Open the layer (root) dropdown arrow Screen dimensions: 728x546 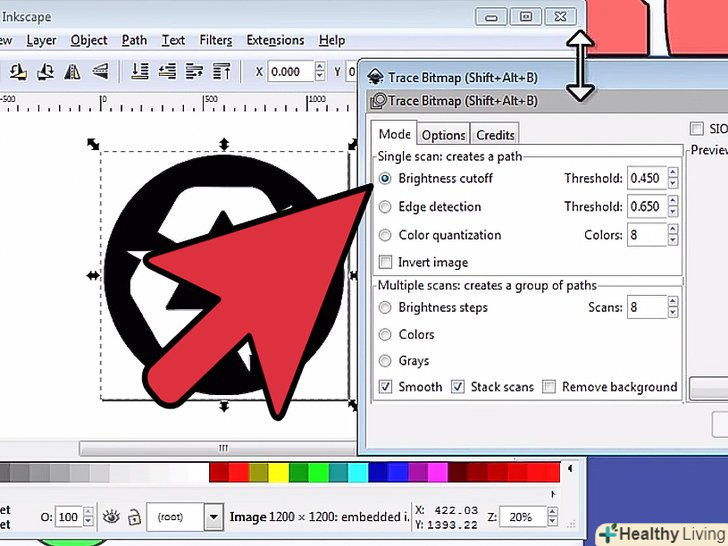click(x=214, y=517)
